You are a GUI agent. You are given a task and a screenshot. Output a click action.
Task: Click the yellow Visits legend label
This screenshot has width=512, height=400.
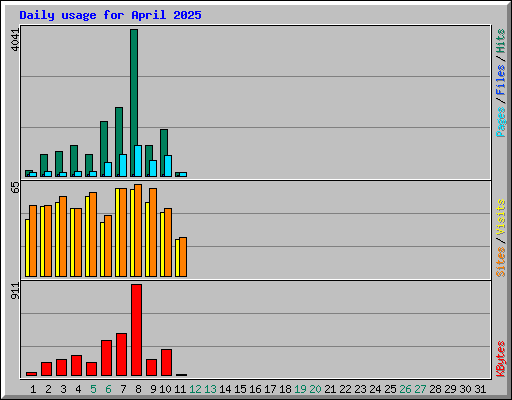point(501,217)
